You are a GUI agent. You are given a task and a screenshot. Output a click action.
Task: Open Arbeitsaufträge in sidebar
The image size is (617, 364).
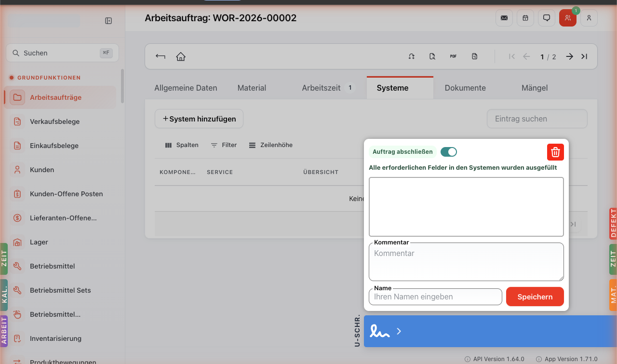tap(60, 97)
